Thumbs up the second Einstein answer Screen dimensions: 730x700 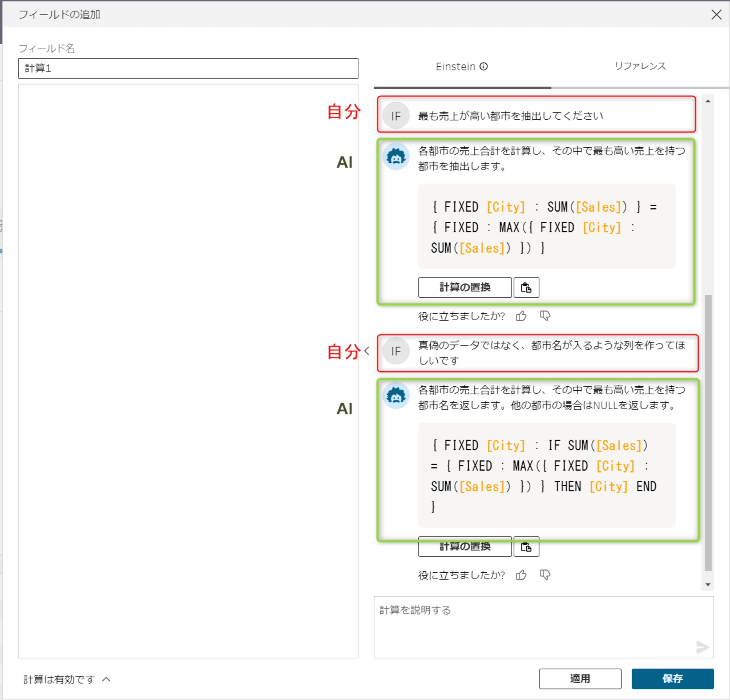tap(521, 575)
